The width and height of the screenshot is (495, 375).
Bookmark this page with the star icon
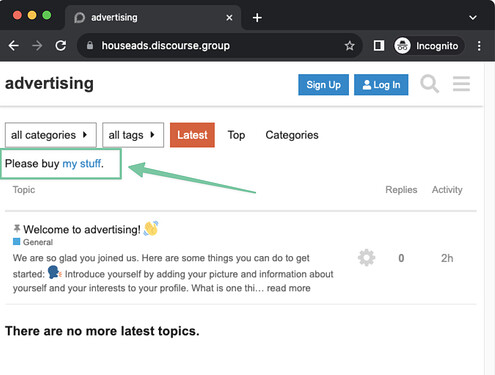point(349,46)
